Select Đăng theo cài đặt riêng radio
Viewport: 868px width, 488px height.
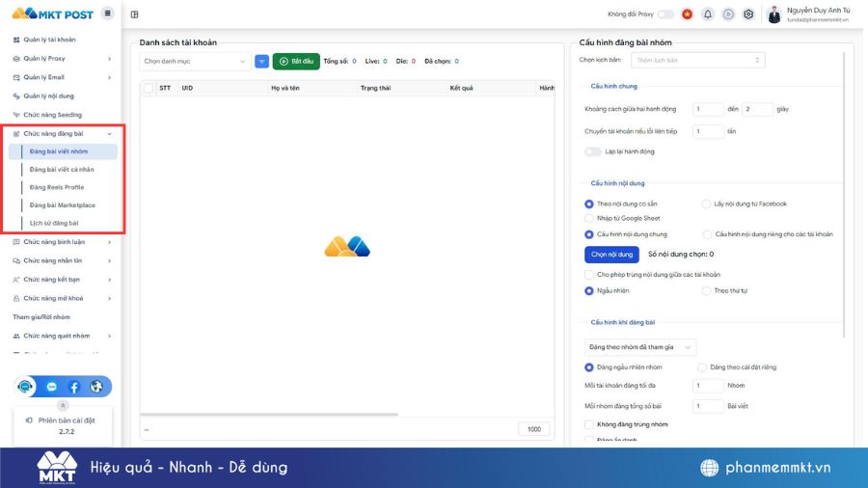702,367
